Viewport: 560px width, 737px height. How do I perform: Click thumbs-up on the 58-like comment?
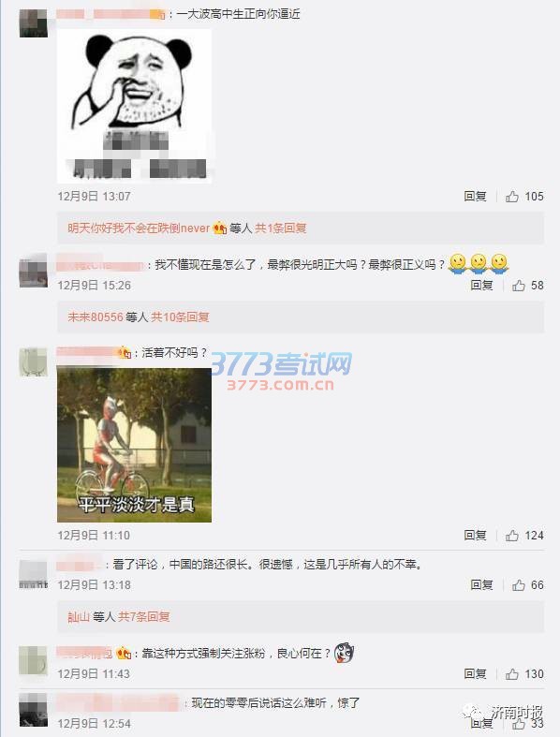point(519,286)
